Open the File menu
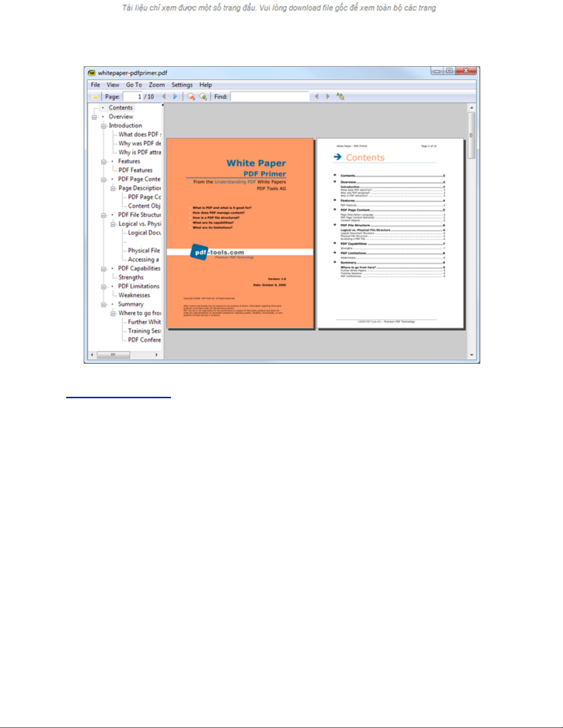This screenshot has width=563, height=728. [95, 85]
